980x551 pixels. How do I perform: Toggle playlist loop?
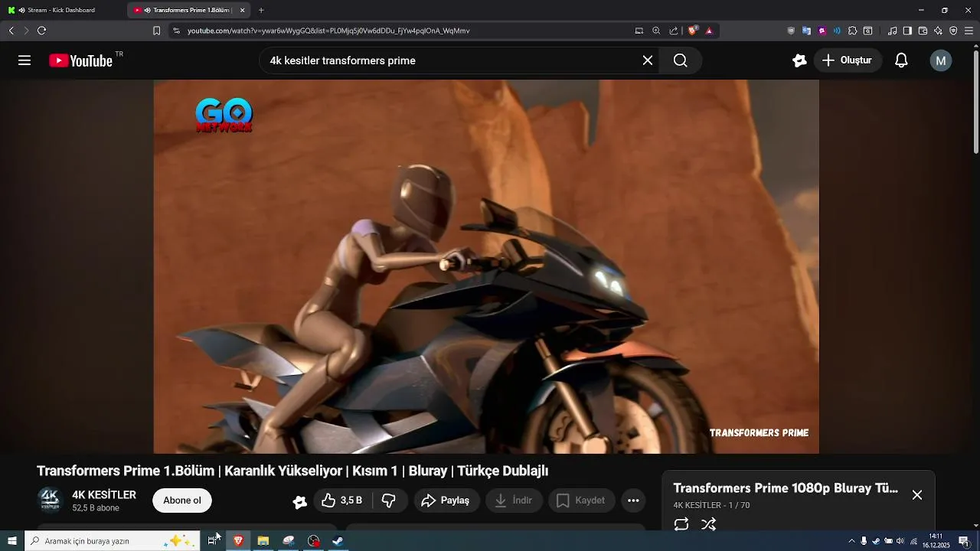tap(681, 524)
